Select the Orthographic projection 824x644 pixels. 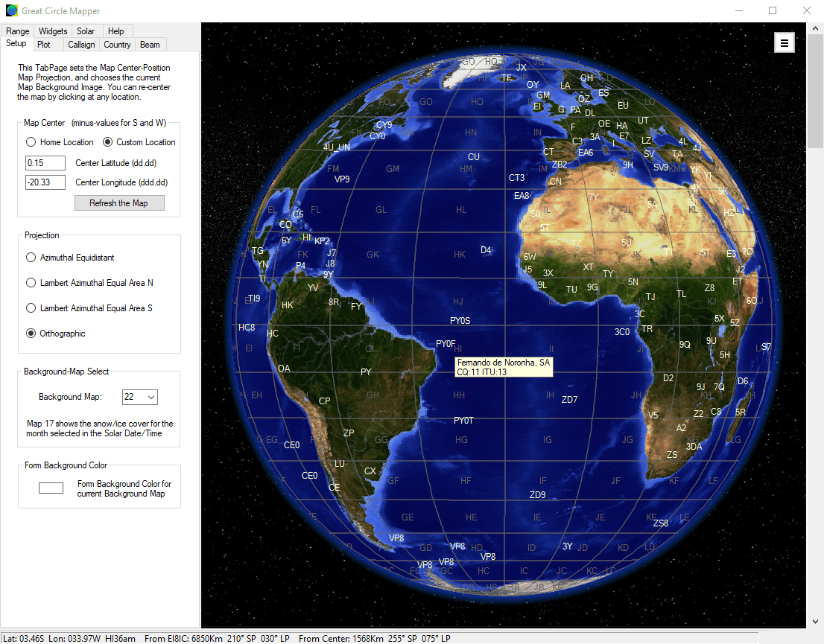[x=31, y=333]
